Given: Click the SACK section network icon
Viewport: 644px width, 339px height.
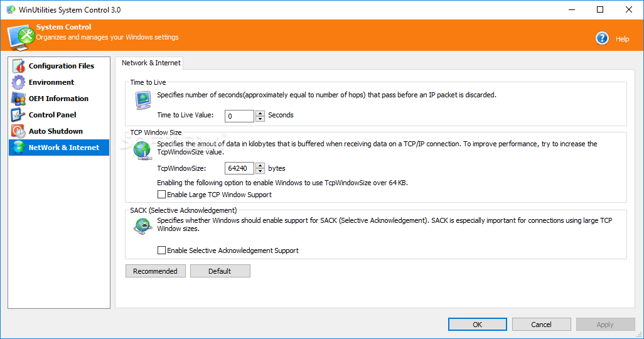Looking at the screenshot, I should (143, 226).
